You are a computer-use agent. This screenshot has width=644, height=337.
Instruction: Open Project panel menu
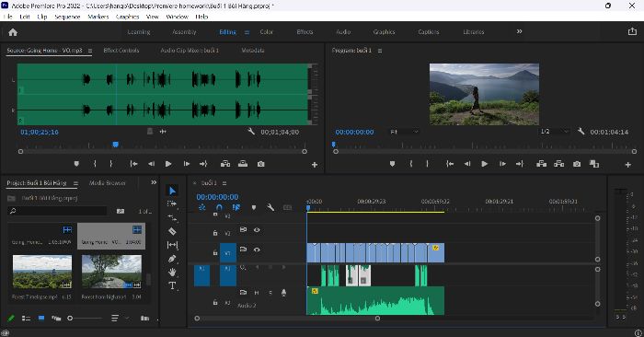[75, 183]
